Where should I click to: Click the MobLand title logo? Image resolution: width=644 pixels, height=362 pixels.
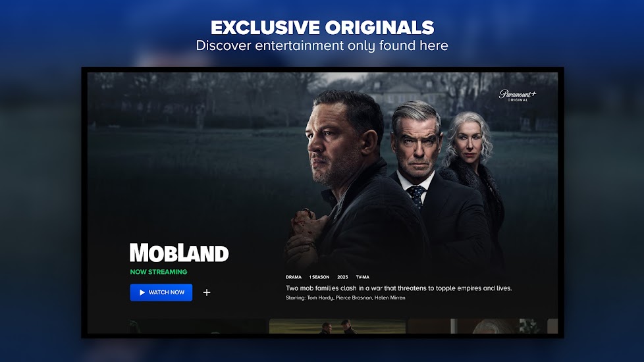(179, 253)
